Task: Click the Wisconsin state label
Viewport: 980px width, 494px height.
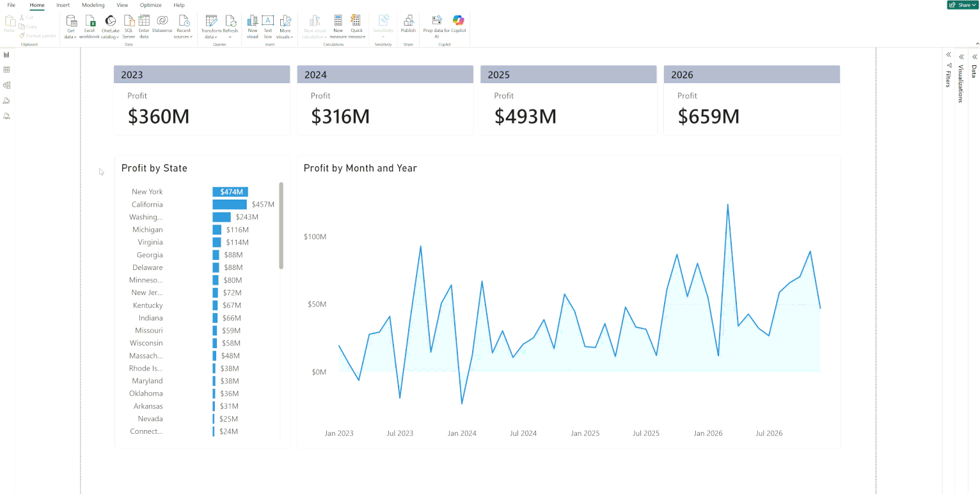Action: pyautogui.click(x=146, y=343)
